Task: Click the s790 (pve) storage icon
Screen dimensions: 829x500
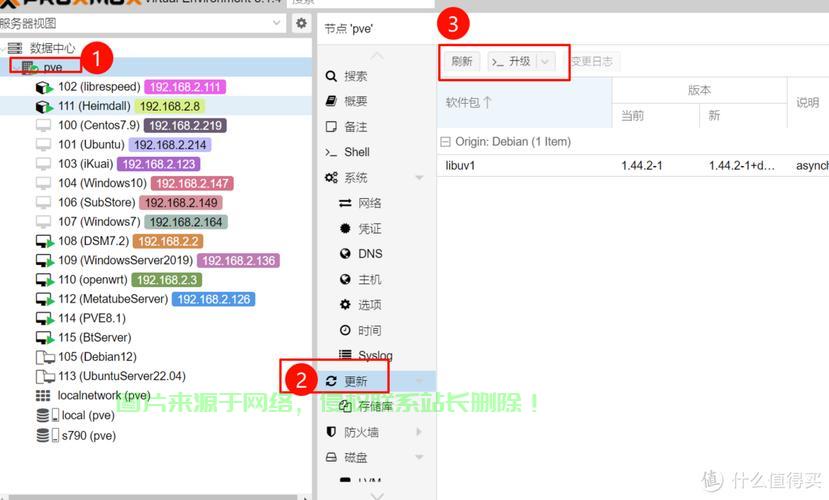Action: 43,436
